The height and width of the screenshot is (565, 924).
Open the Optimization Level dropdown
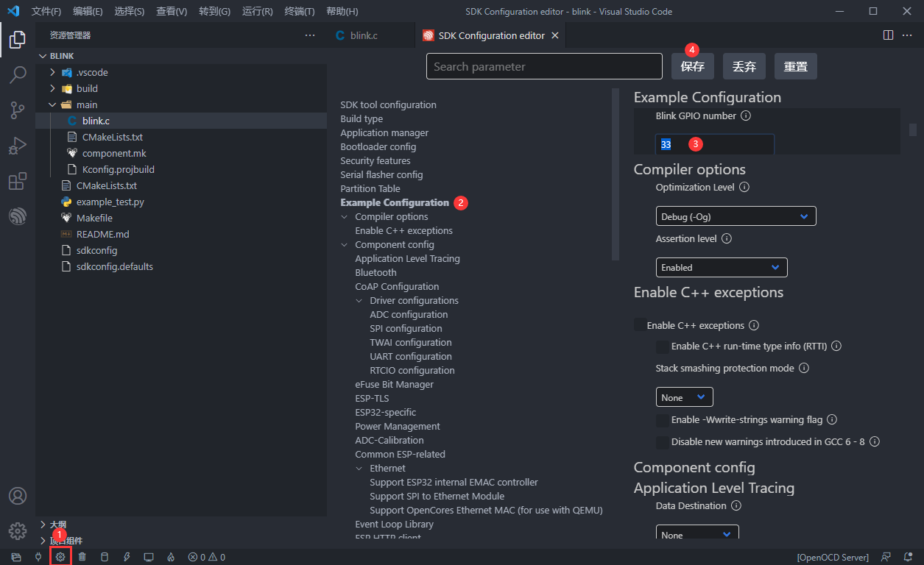(736, 216)
